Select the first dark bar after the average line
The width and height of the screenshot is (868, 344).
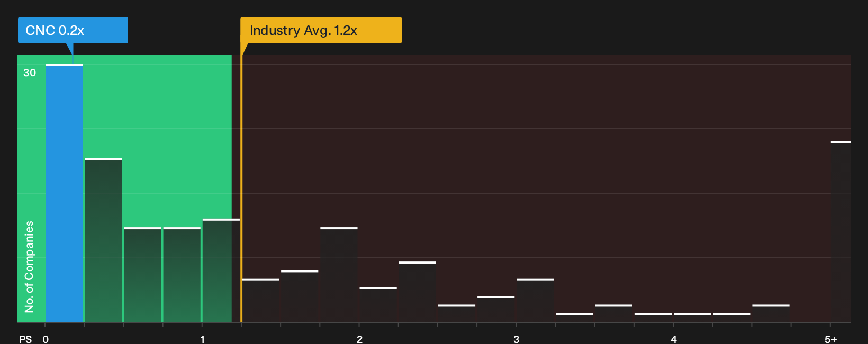coord(260,301)
